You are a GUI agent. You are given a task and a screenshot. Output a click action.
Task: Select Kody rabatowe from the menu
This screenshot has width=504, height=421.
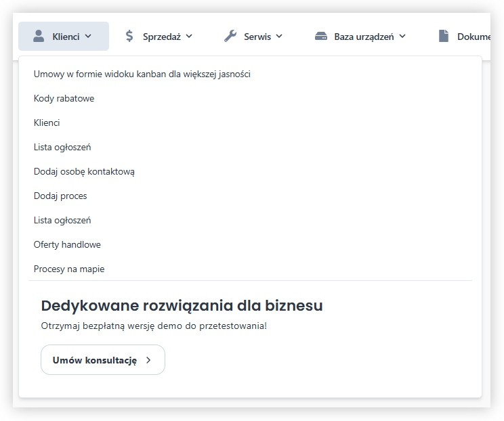tap(64, 98)
